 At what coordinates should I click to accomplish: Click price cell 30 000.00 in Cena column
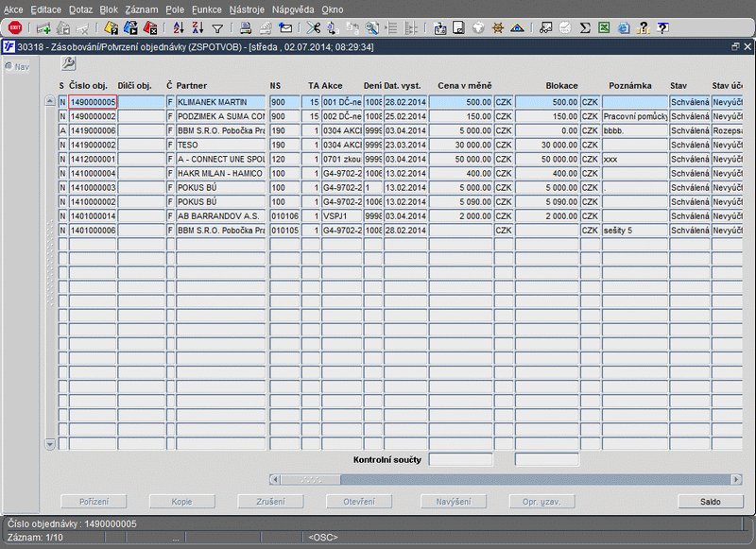(x=461, y=146)
